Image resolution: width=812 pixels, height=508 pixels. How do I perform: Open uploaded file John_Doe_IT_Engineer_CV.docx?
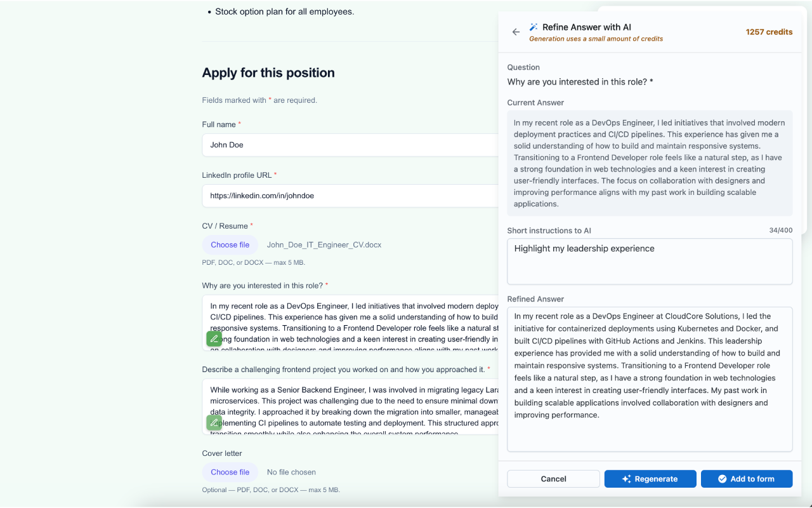coord(324,244)
